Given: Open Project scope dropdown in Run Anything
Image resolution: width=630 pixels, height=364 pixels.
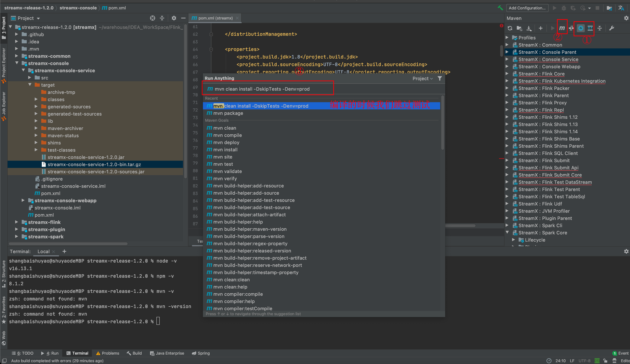Looking at the screenshot, I should pos(422,78).
